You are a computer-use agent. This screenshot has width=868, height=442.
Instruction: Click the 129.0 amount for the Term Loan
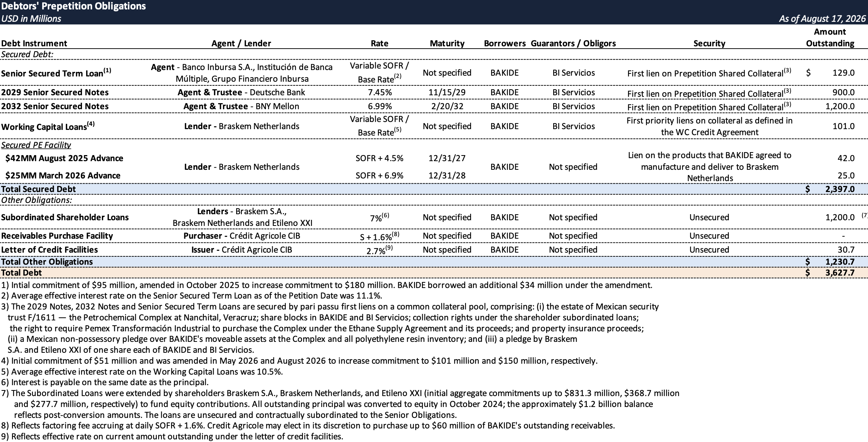[844, 73]
